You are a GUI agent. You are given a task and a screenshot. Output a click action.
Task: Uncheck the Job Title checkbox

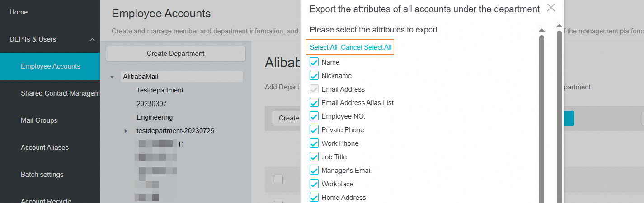point(314,157)
